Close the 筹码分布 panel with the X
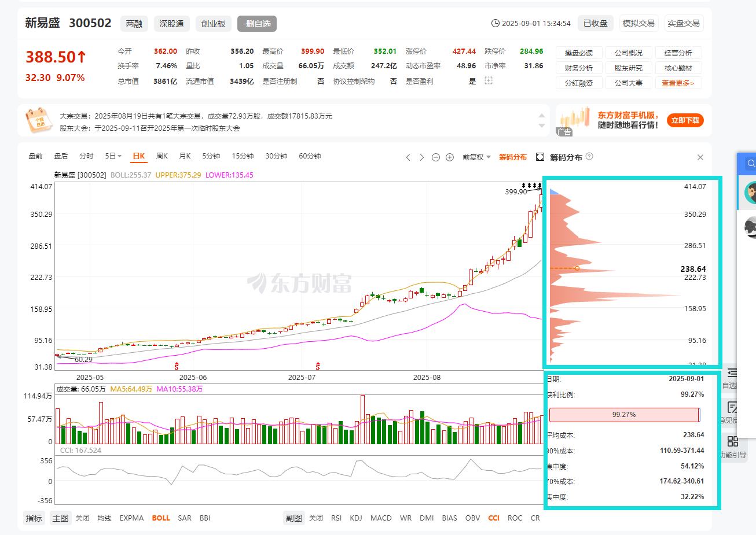 pos(700,157)
